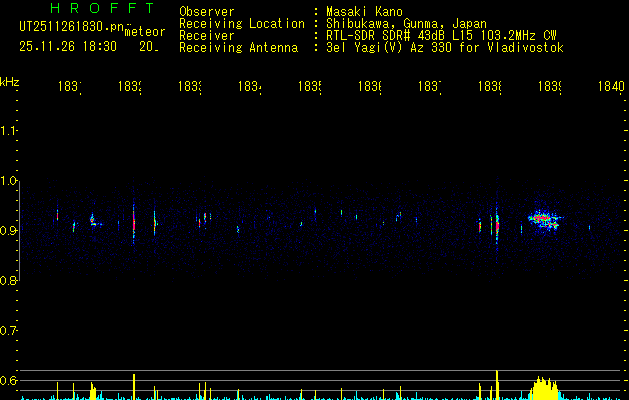629x400 pixels.
Task: Click the 3el Yagi antenna description
Action: pos(445,47)
